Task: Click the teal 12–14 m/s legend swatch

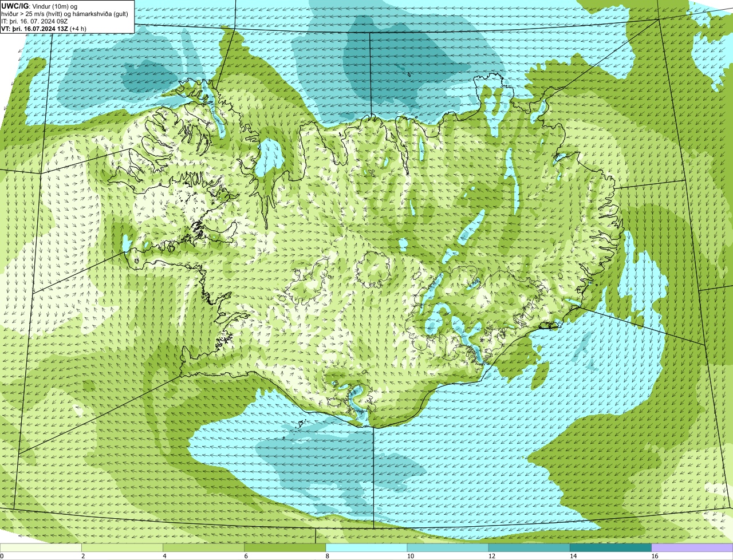Action: click(529, 548)
